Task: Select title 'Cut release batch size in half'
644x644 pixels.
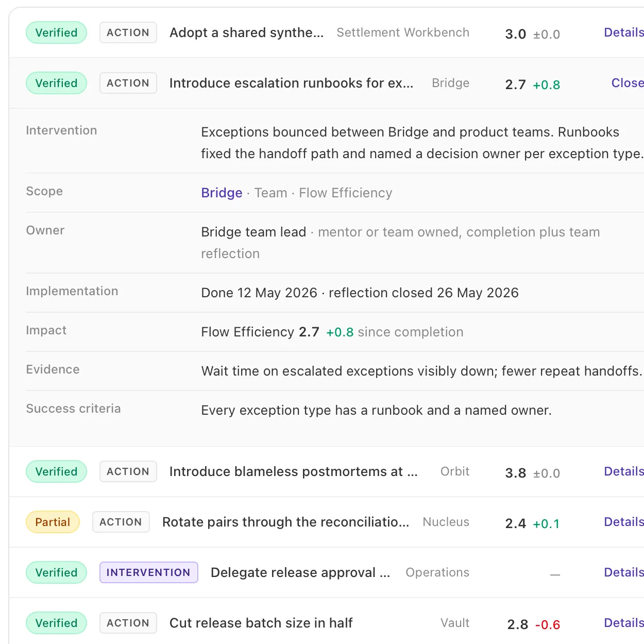Action: pos(261,623)
